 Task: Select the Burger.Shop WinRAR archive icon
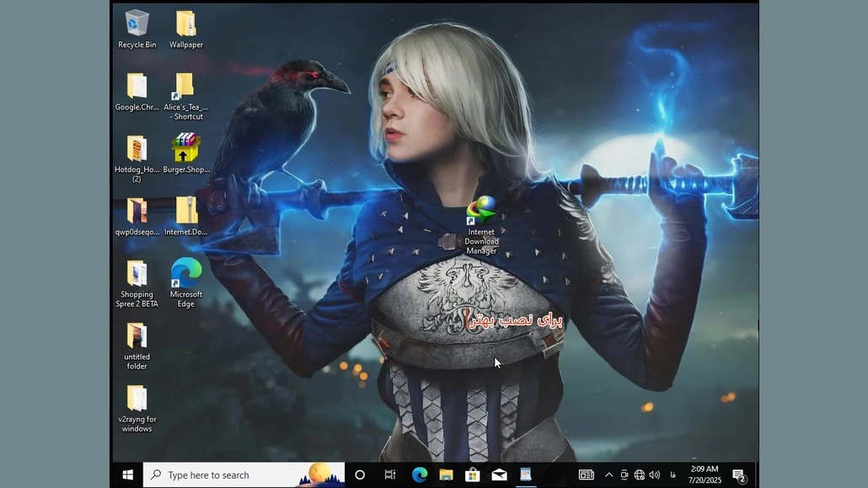[x=186, y=153]
